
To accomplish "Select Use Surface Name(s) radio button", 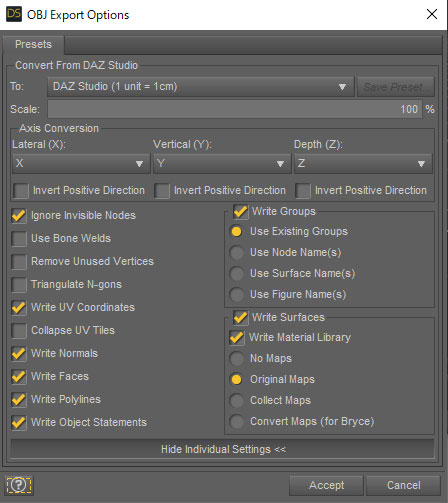I will click(x=237, y=273).
